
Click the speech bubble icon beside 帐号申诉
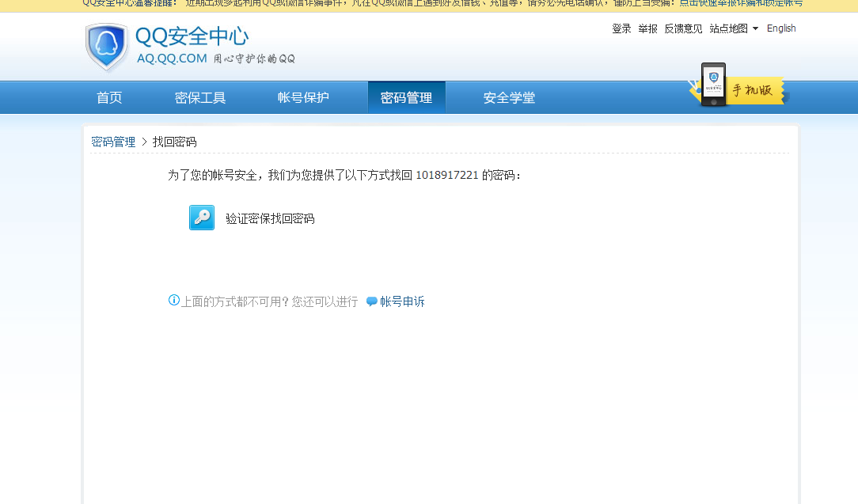click(x=371, y=301)
